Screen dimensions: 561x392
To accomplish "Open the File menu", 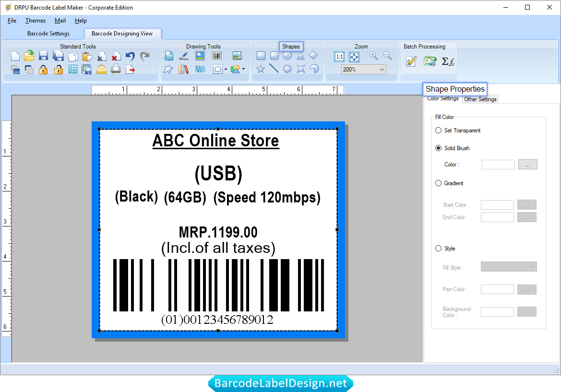I will pyautogui.click(x=12, y=21).
